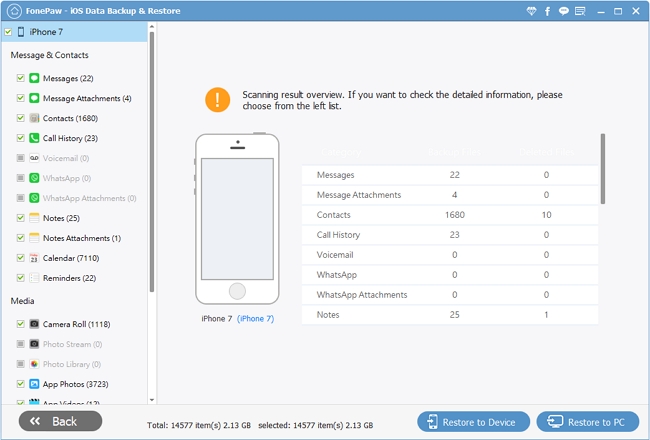
Task: Click Restore to Device button
Action: click(x=473, y=422)
